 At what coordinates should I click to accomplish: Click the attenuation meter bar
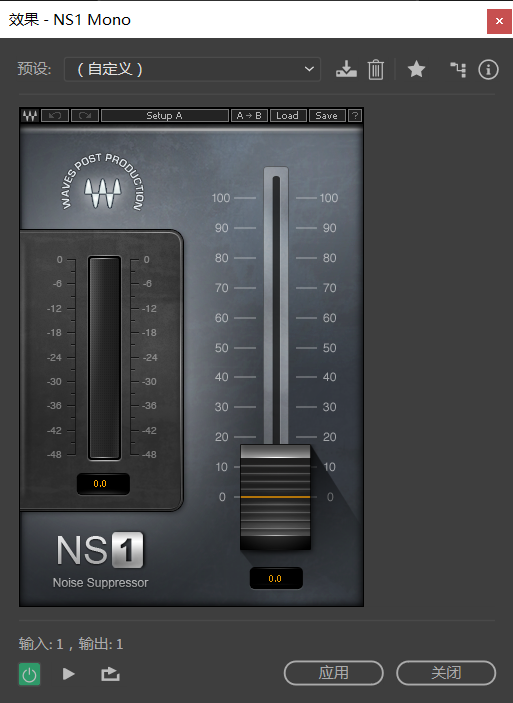(104, 358)
